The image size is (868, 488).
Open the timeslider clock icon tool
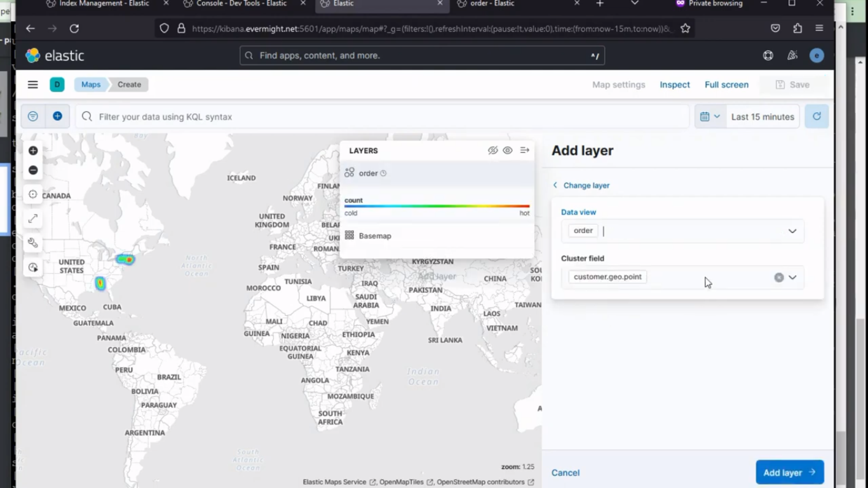pyautogui.click(x=33, y=268)
